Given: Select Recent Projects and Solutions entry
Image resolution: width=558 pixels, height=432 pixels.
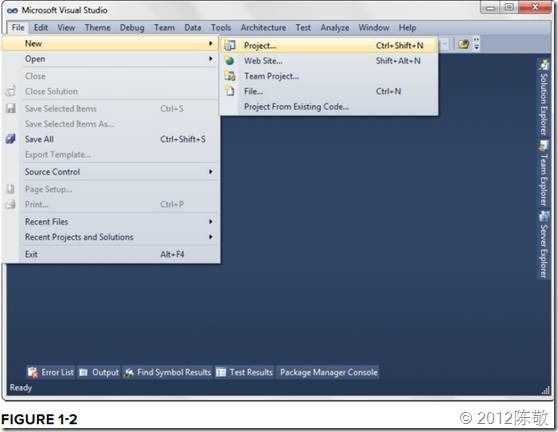Looking at the screenshot, I should (x=111, y=237).
